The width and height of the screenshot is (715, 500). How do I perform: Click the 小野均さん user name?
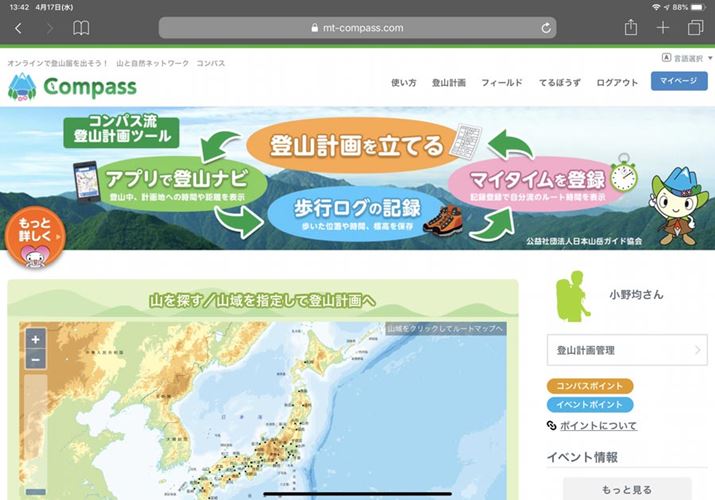(636, 294)
